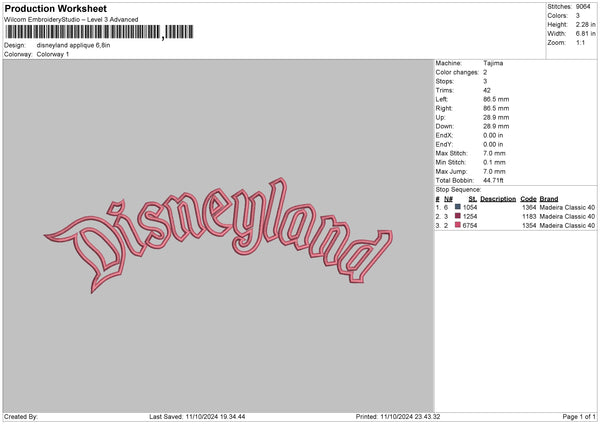
Task: Click the "Stops:" label
Action: pos(445,81)
